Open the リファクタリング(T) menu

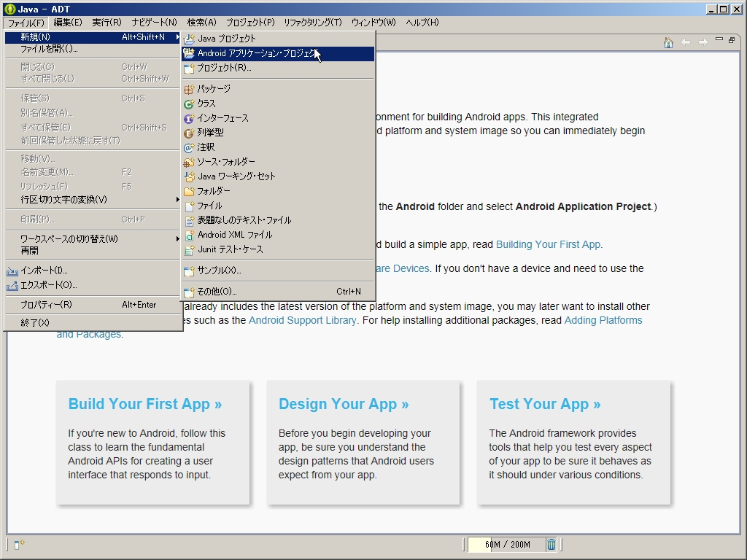point(313,23)
